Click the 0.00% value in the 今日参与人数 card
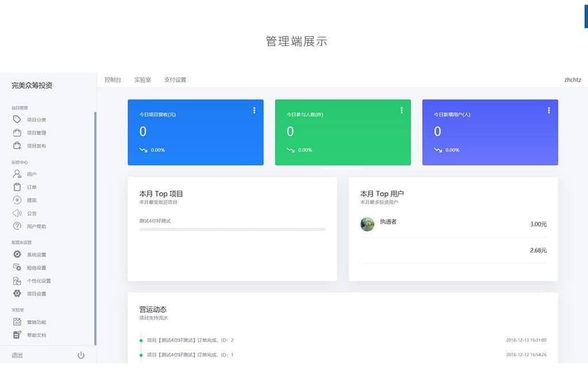The image size is (588, 376). [305, 150]
